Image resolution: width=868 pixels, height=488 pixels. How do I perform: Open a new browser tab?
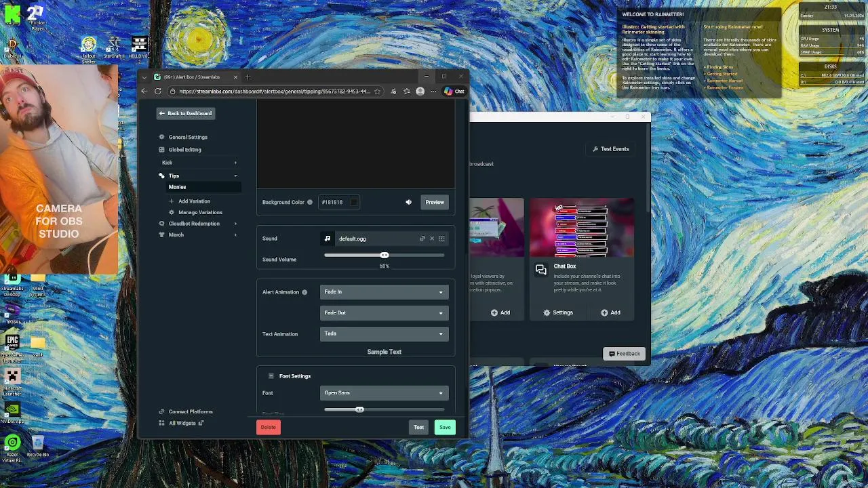click(x=248, y=77)
